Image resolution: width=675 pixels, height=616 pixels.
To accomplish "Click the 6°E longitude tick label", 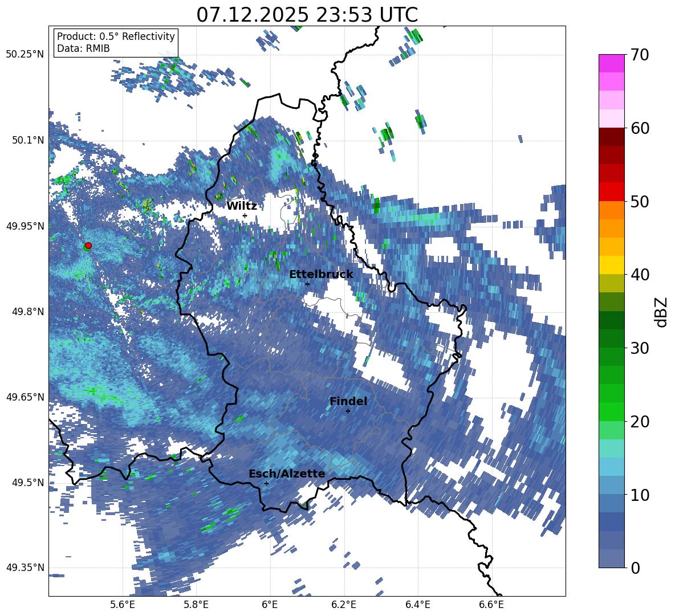I will pyautogui.click(x=270, y=605).
